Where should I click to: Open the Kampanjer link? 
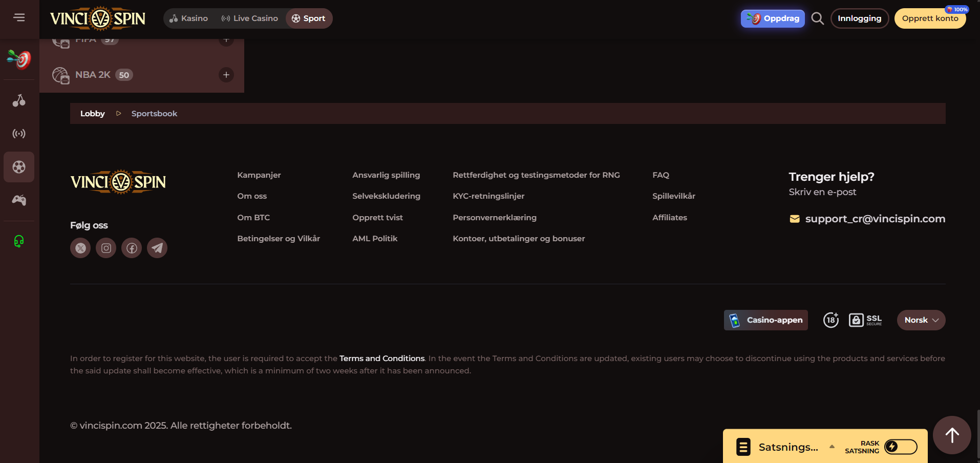pyautogui.click(x=259, y=175)
